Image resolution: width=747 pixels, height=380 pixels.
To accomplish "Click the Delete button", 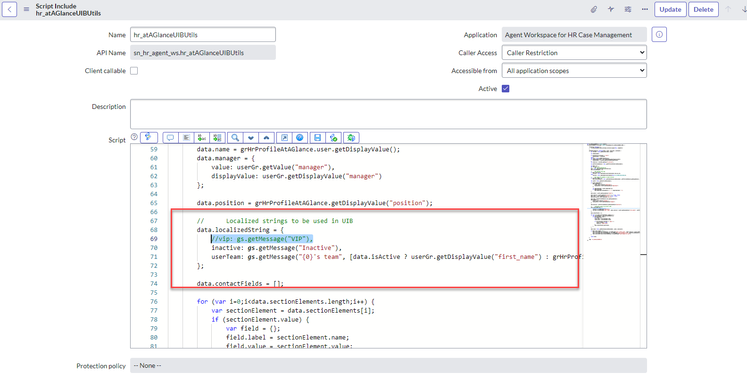I will [703, 10].
